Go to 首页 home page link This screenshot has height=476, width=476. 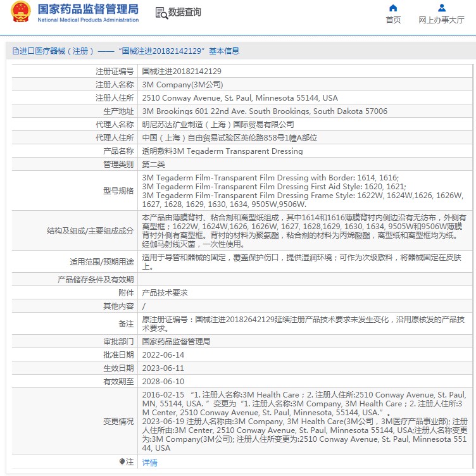[393, 20]
